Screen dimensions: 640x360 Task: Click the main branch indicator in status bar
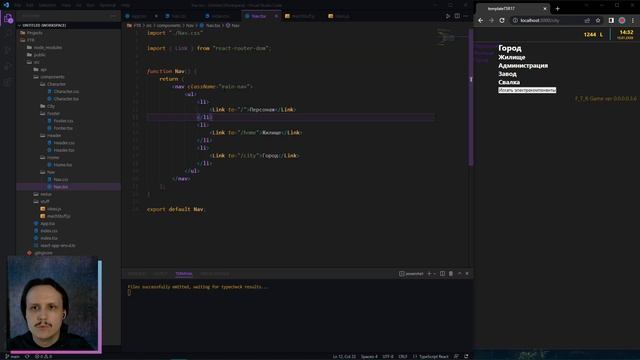[12, 356]
